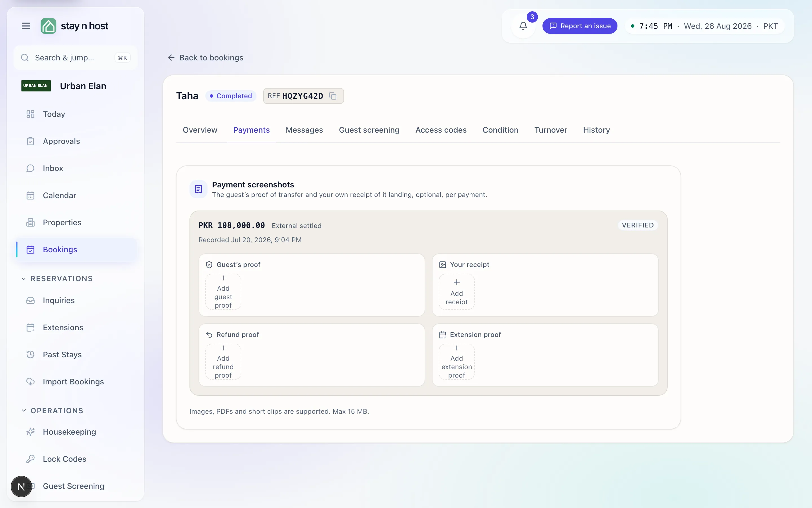Go Back to bookings

(x=205, y=58)
